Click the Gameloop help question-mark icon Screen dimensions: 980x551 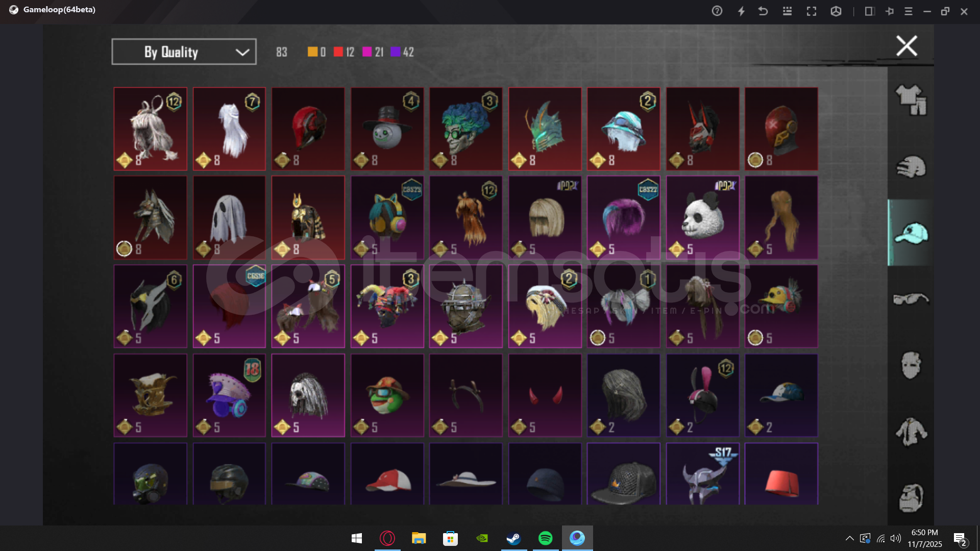(717, 11)
